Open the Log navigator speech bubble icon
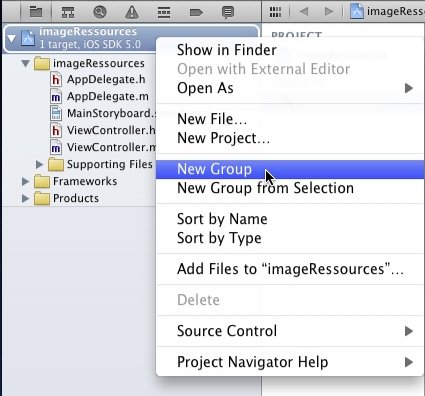This screenshot has height=396, width=425. pos(228,13)
